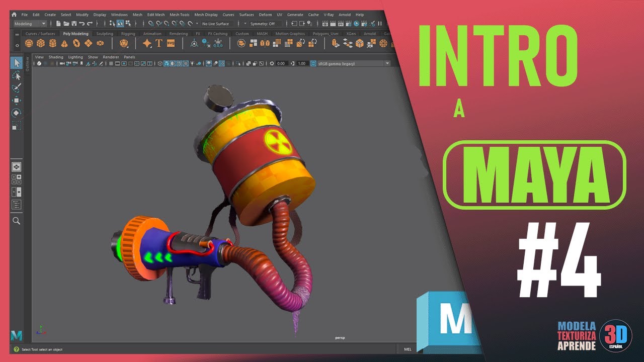The width and height of the screenshot is (644, 362).
Task: Switch to single perspective layout
Action: [16, 166]
